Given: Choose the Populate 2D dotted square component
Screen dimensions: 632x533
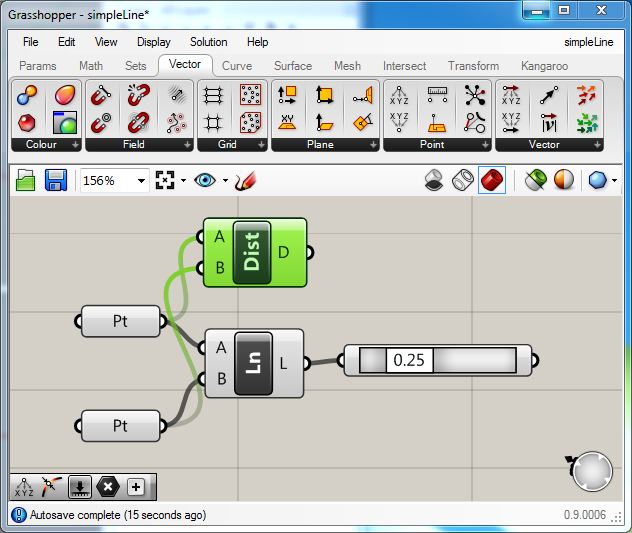Looking at the screenshot, I should tap(250, 95).
